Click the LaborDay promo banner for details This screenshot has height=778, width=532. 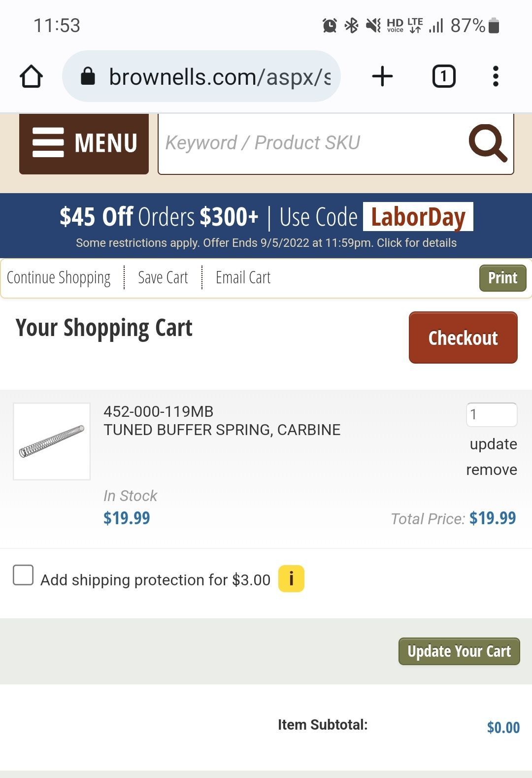266,226
